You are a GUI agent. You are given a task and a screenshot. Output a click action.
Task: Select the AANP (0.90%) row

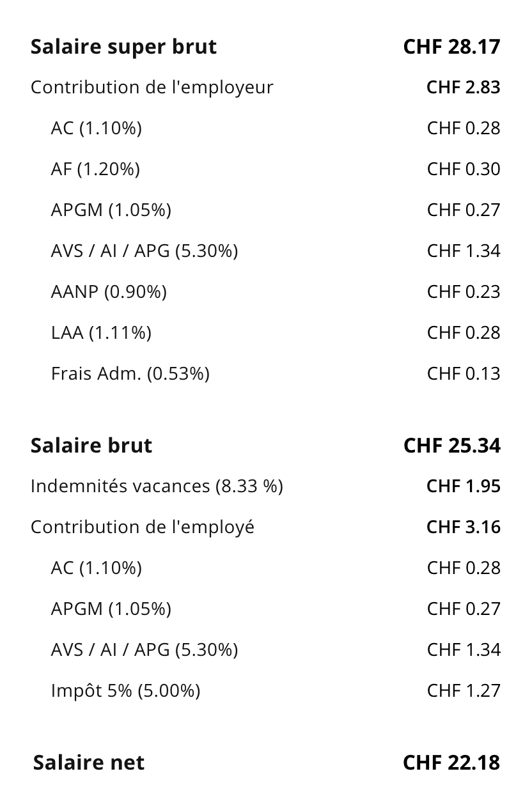(109, 292)
